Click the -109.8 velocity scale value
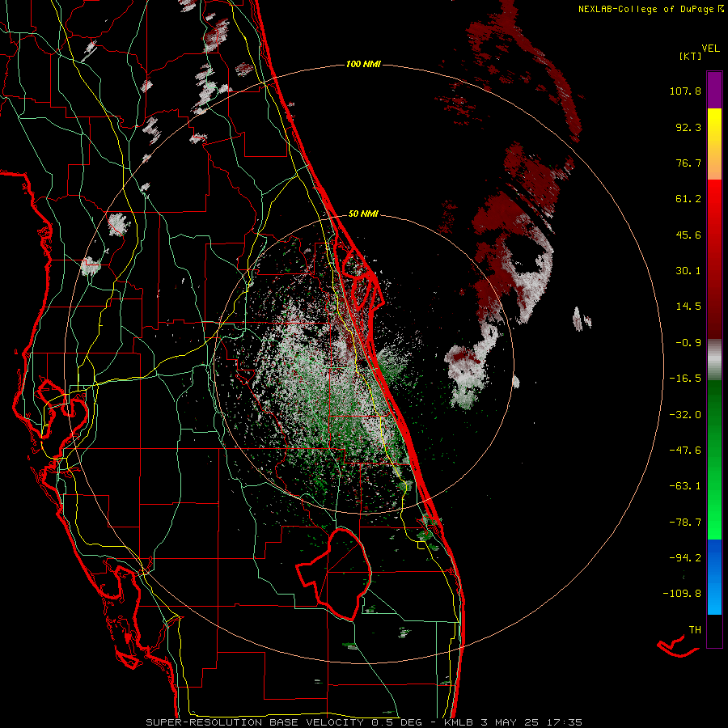Screen dimensions: 728x728 coord(682,594)
